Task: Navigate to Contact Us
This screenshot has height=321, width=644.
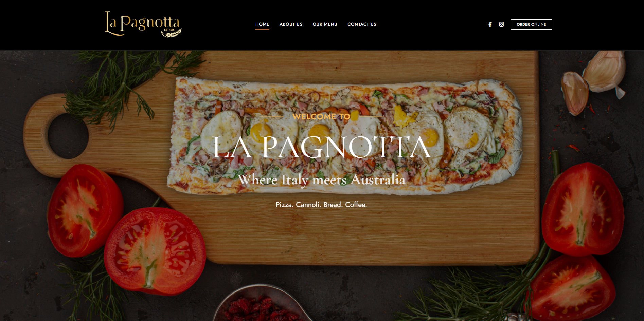Action: (x=362, y=24)
